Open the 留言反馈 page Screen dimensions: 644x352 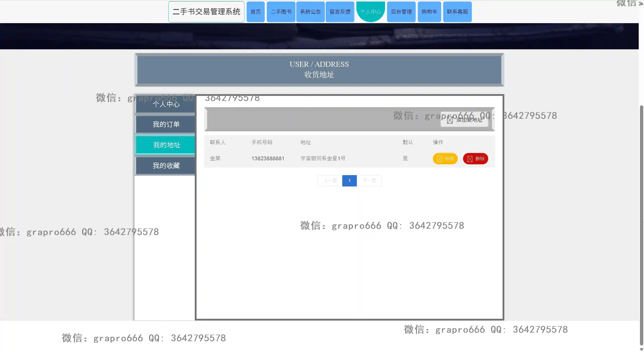340,12
